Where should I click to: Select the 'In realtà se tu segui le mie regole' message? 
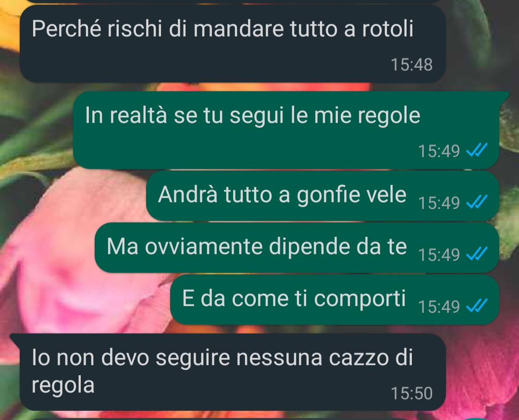pyautogui.click(x=286, y=130)
